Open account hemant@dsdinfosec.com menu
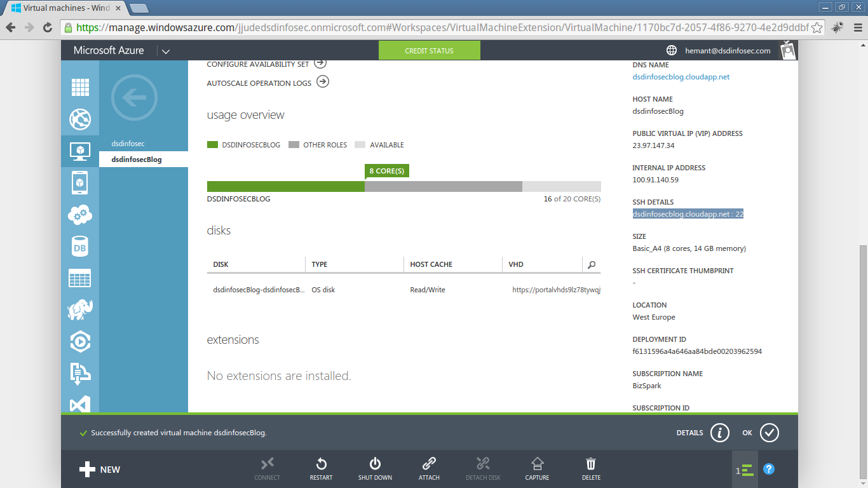 coord(728,51)
